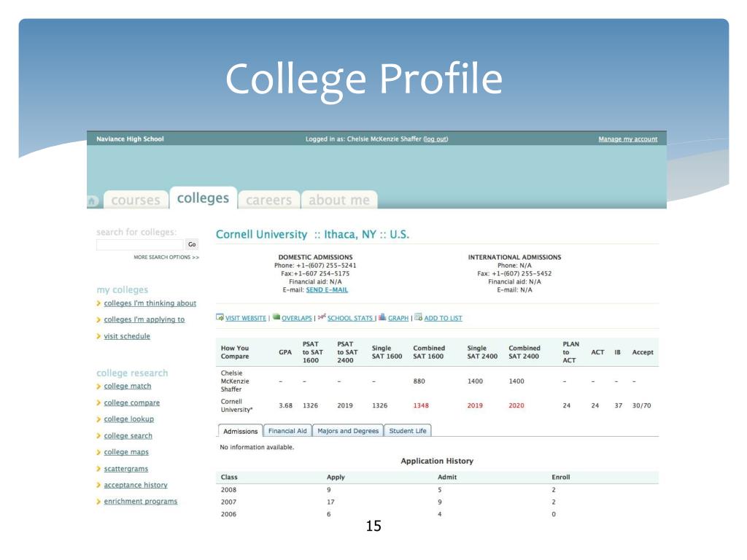Click the GRAPH link text
747x560 pixels.
point(398,318)
